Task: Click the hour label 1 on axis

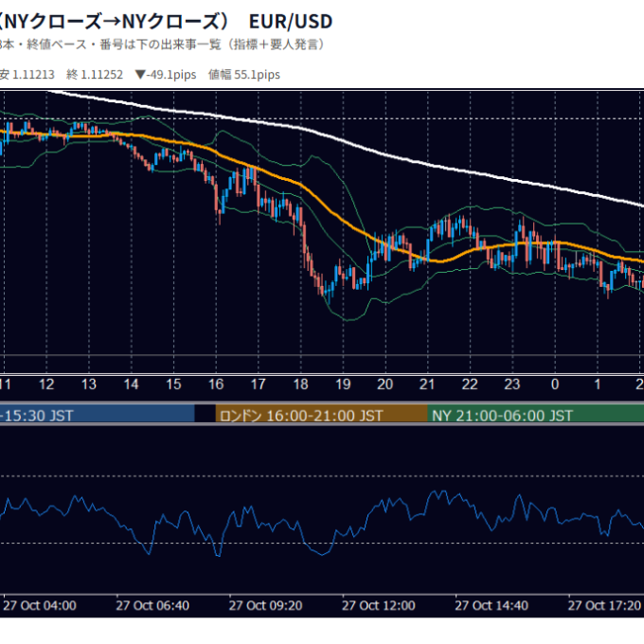Action: pyautogui.click(x=598, y=385)
